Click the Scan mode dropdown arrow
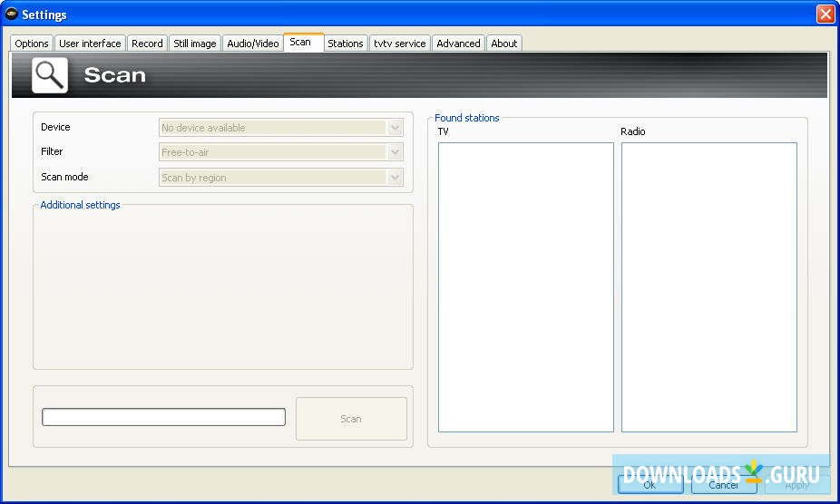 point(396,178)
